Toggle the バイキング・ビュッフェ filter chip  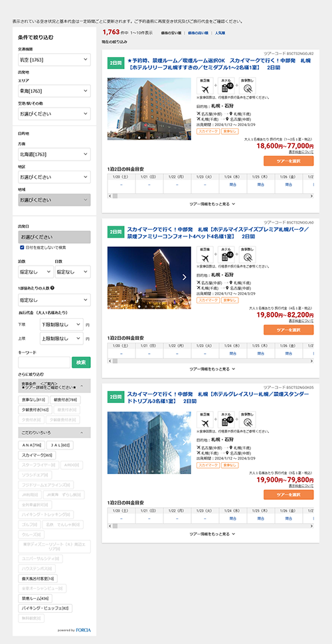point(45,608)
